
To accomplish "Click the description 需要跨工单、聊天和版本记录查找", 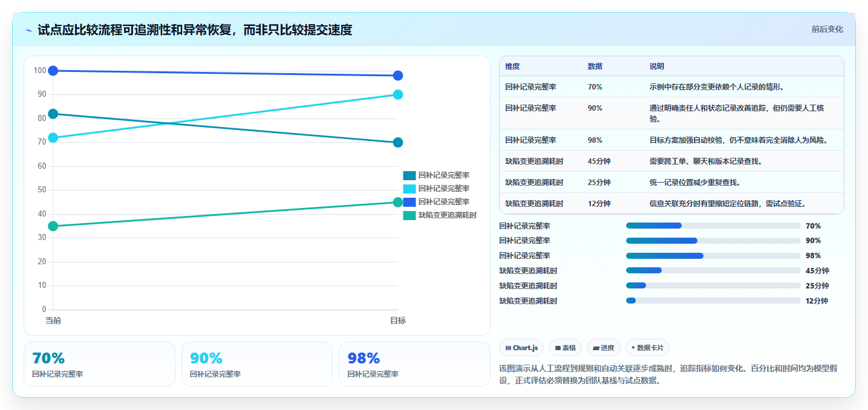I will pos(706,161).
